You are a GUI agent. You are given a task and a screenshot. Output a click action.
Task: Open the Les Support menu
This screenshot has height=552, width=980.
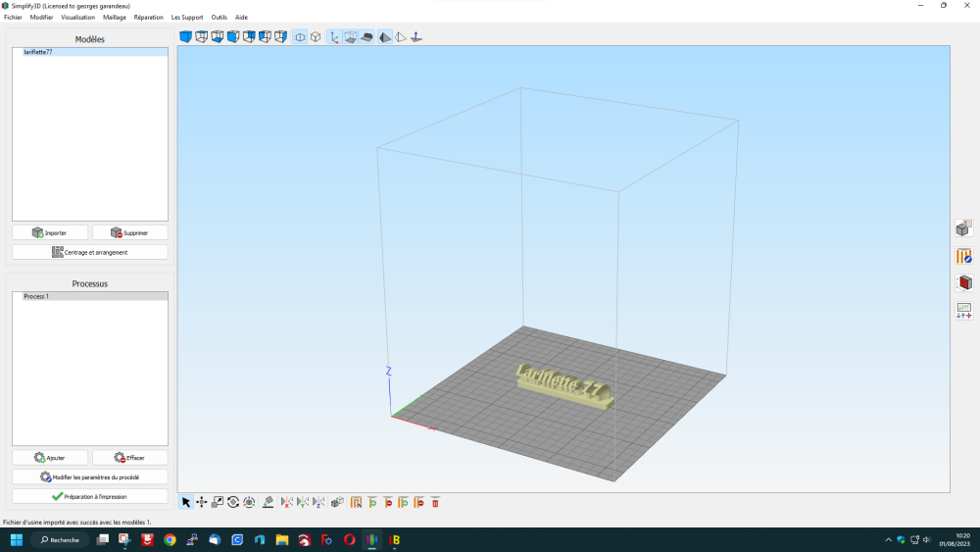[187, 18]
